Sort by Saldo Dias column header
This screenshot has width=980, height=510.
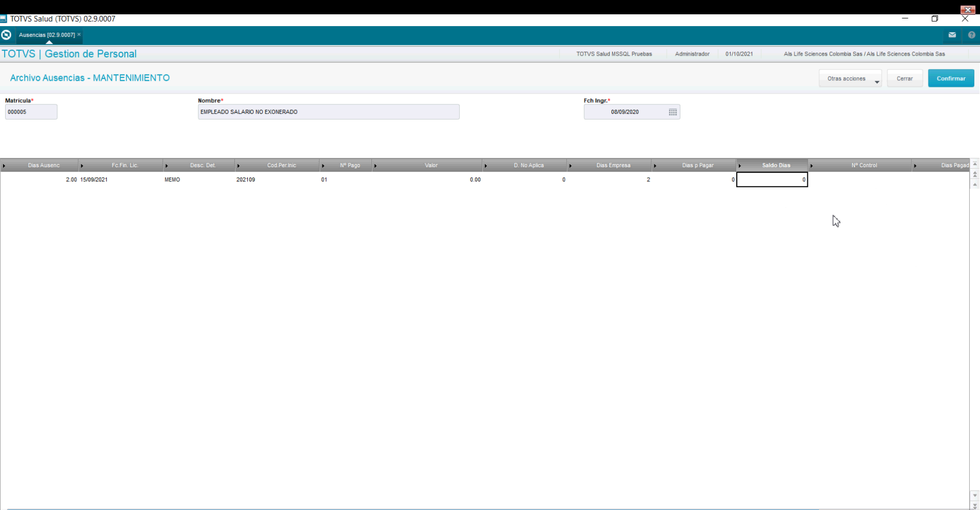pos(773,165)
